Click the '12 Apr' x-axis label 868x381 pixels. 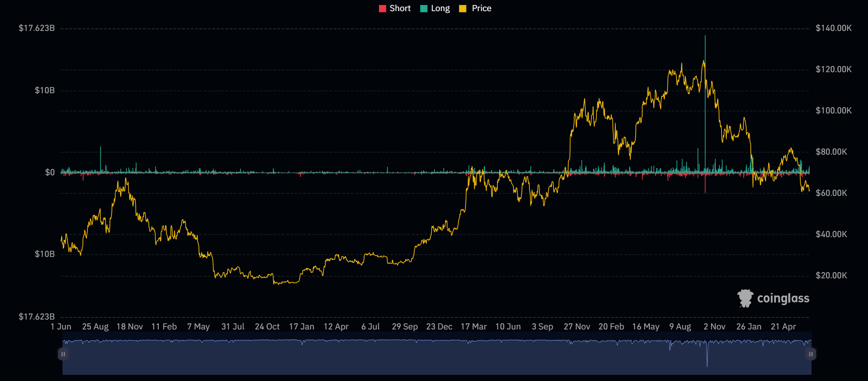click(336, 327)
